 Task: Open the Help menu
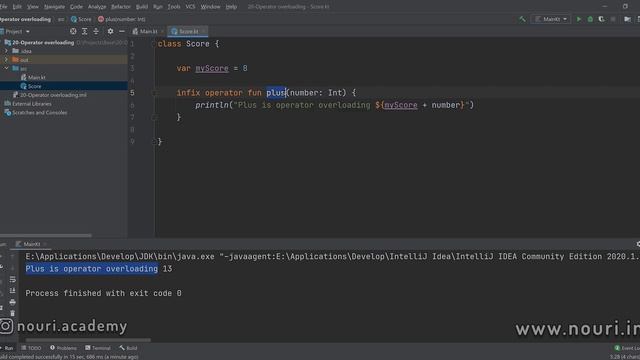[x=231, y=7]
